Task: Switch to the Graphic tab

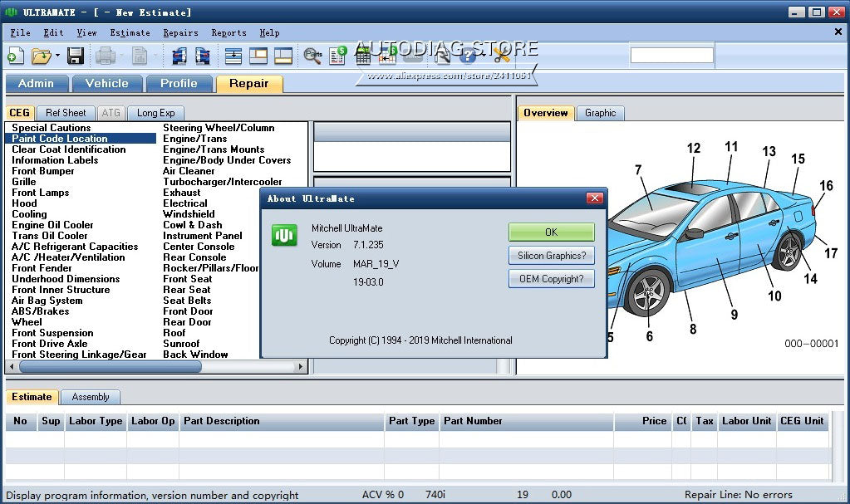Action: tap(601, 113)
